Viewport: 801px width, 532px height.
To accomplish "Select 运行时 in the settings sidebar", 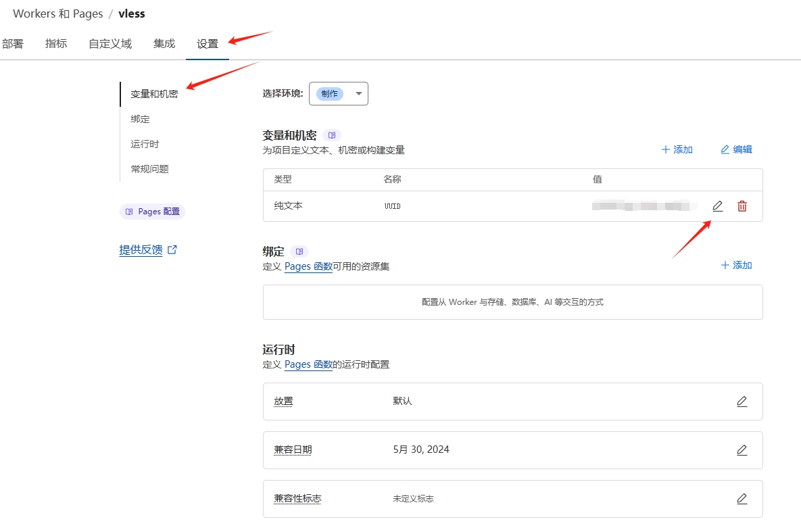I will click(x=145, y=144).
